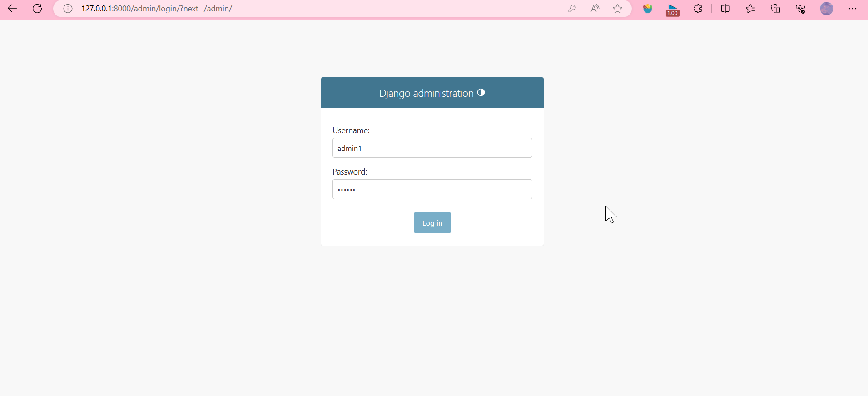Select the address bar URL text
Screen dimensions: 868x396
point(156,9)
